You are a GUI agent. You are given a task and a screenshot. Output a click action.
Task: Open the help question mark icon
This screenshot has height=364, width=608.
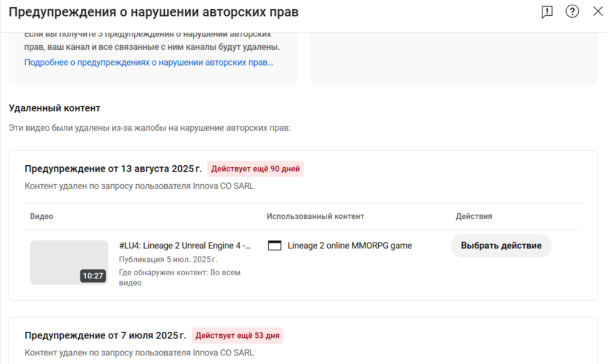coord(572,12)
